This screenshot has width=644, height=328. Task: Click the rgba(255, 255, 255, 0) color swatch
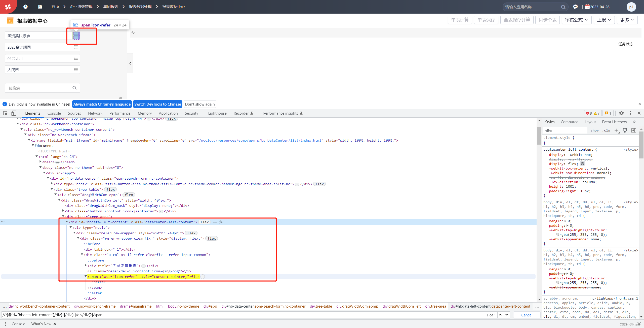[x=558, y=234]
